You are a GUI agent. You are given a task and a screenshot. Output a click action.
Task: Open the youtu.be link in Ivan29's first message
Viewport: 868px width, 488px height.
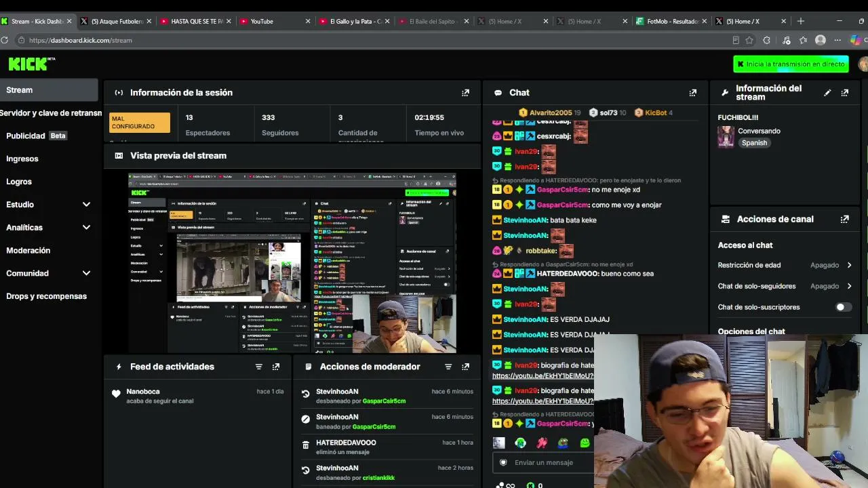pyautogui.click(x=542, y=376)
